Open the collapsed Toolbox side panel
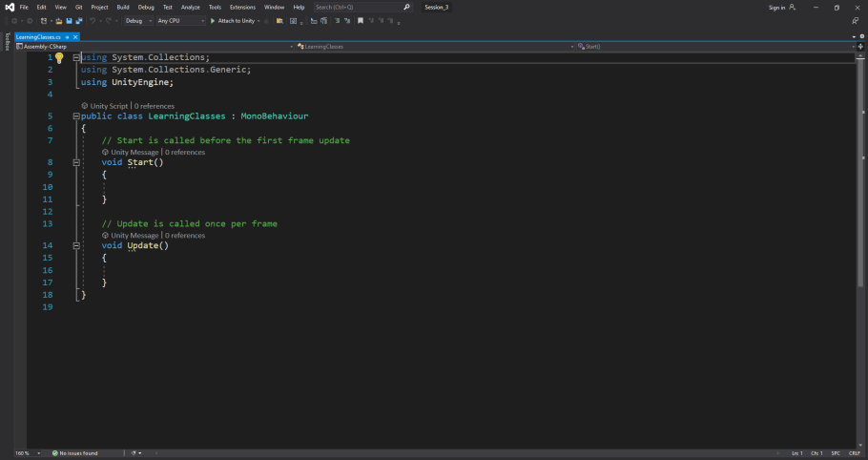The height and width of the screenshot is (460, 868). coord(8,42)
